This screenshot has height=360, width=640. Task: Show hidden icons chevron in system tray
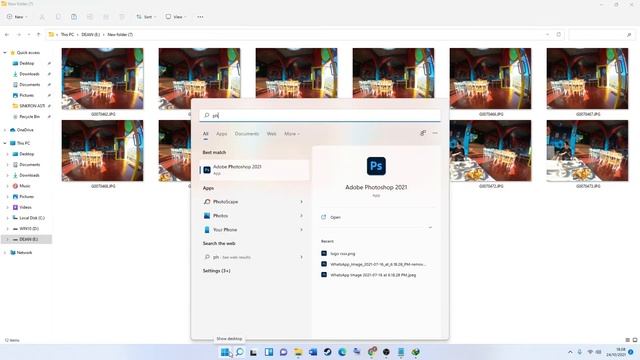coord(570,352)
